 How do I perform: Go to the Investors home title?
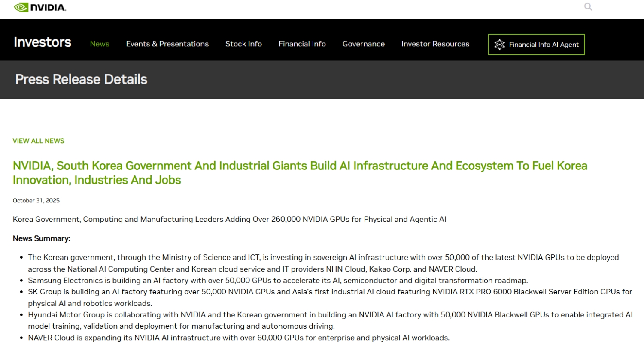[43, 42]
